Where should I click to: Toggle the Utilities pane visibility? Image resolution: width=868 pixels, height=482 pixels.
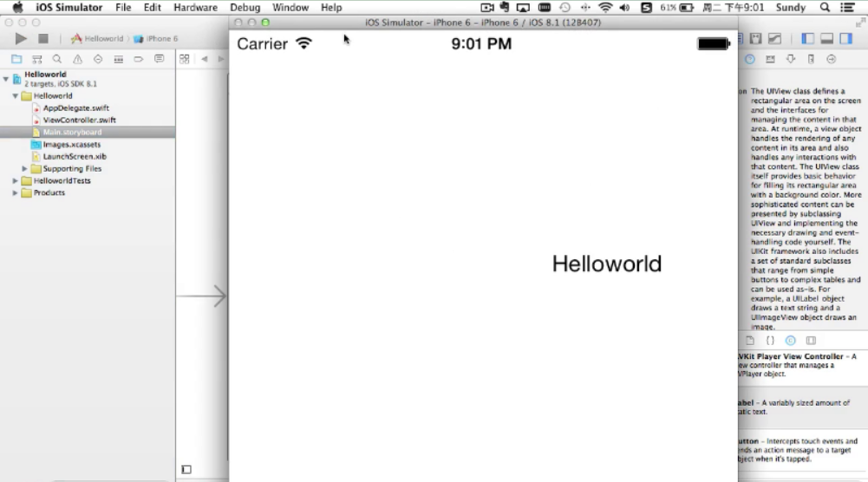tap(845, 39)
